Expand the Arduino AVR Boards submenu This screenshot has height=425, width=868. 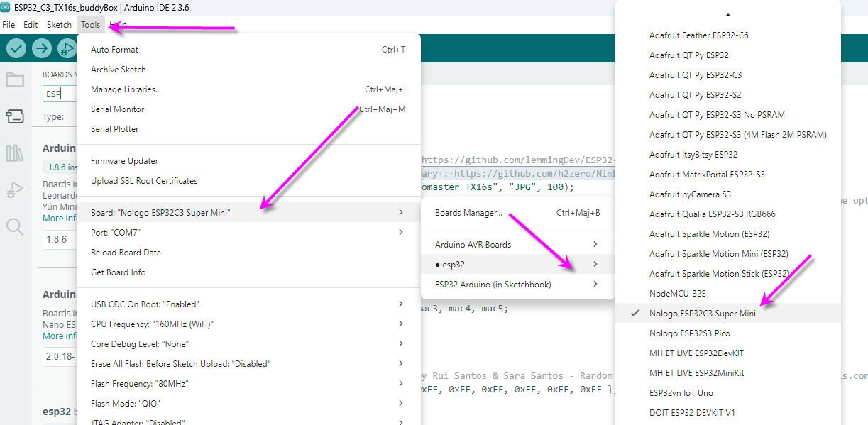pos(516,244)
